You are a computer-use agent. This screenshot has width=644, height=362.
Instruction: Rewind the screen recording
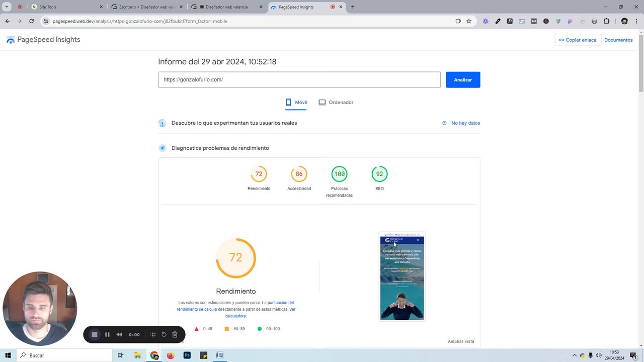pyautogui.click(x=119, y=334)
